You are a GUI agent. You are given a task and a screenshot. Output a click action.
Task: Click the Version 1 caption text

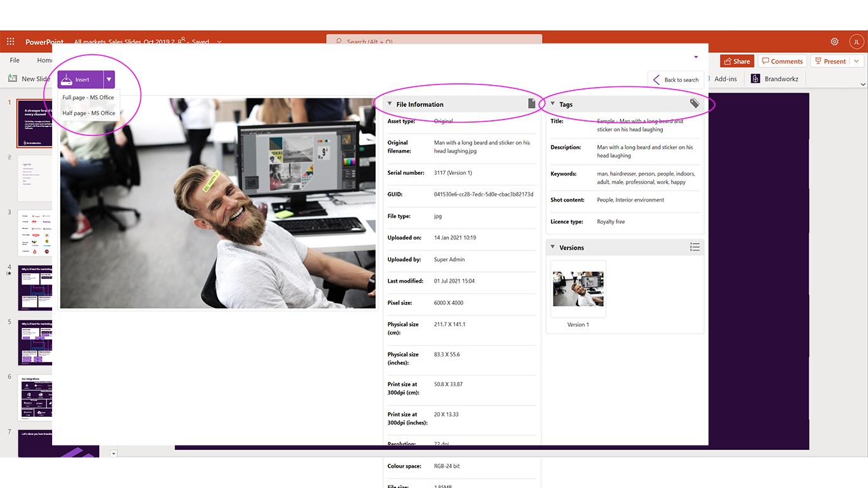[x=578, y=325]
